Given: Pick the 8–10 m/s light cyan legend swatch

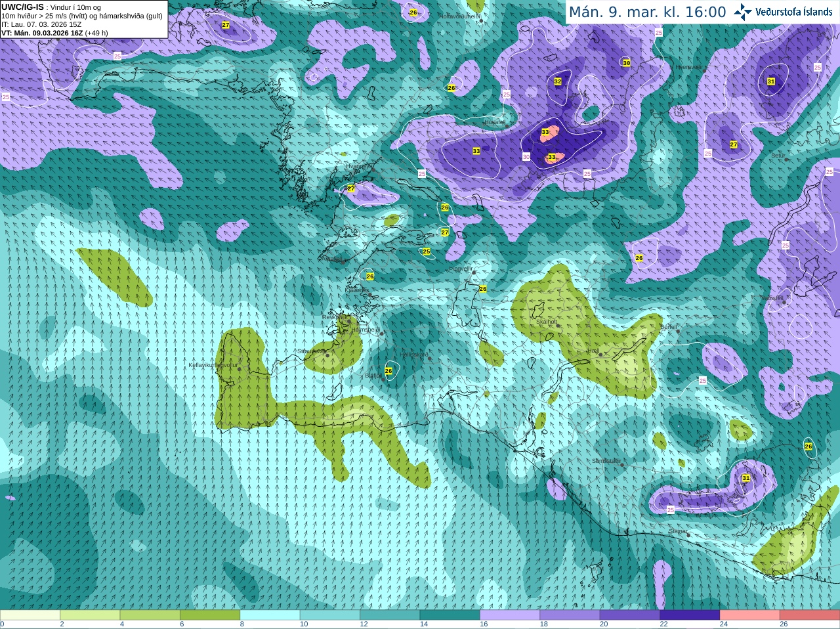Looking at the screenshot, I should click(270, 615).
